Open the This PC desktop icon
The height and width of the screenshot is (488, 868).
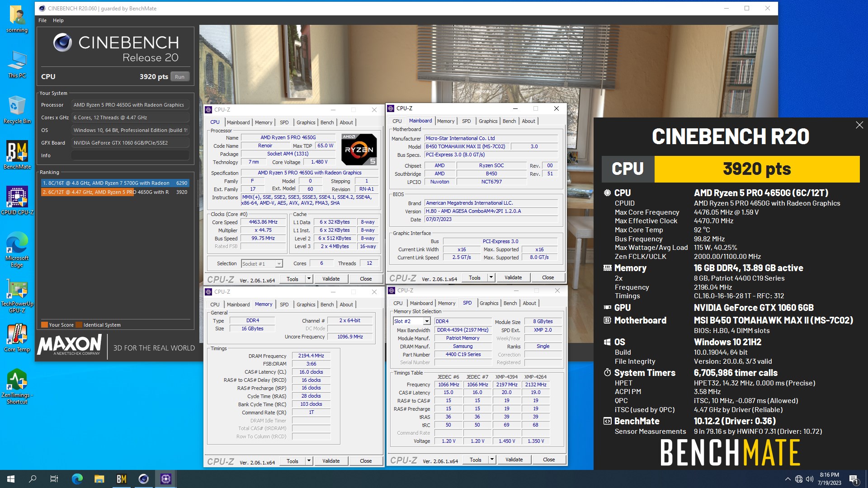[17, 64]
